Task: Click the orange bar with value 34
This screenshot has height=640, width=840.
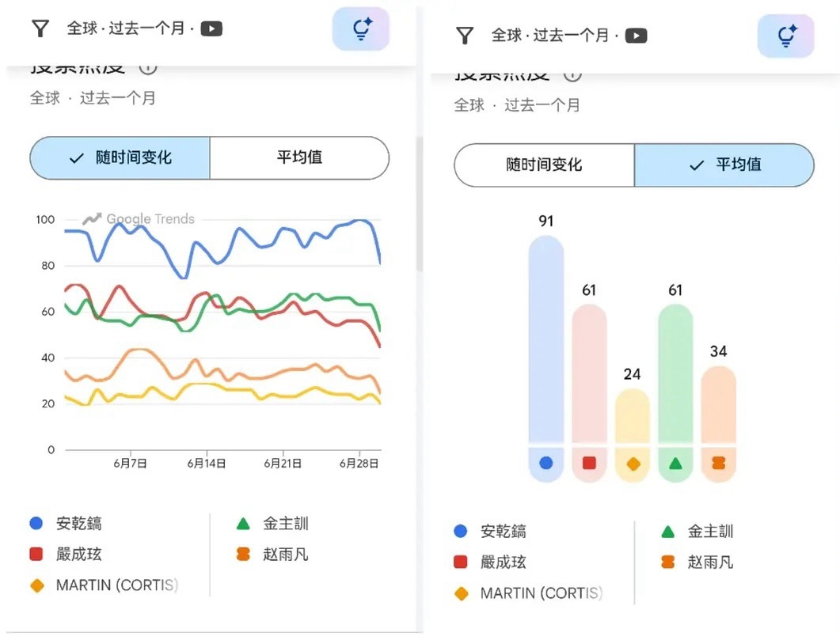Action: [718, 404]
